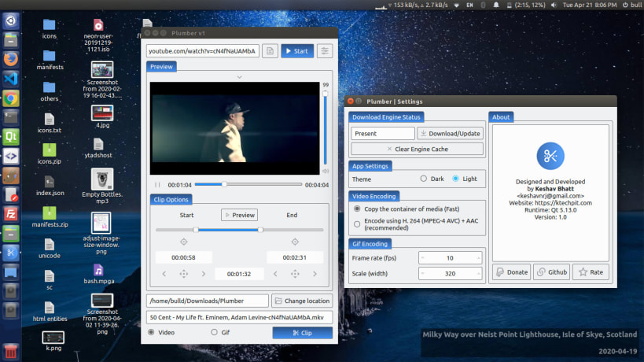Viewport: 644px width, 362px height.
Task: Open Visual Studio Code from the dock
Action: click(x=11, y=79)
